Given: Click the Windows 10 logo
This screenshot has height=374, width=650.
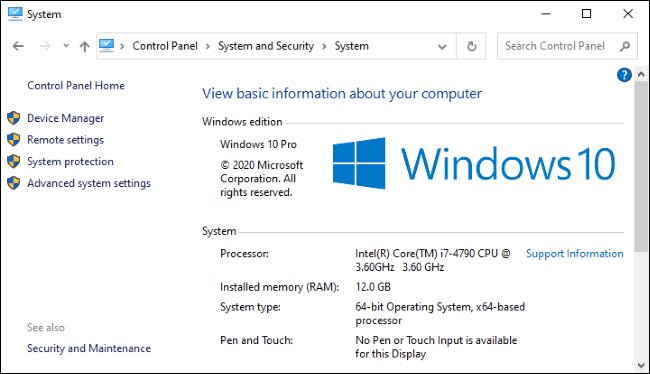Looking at the screenshot, I should coord(474,163).
